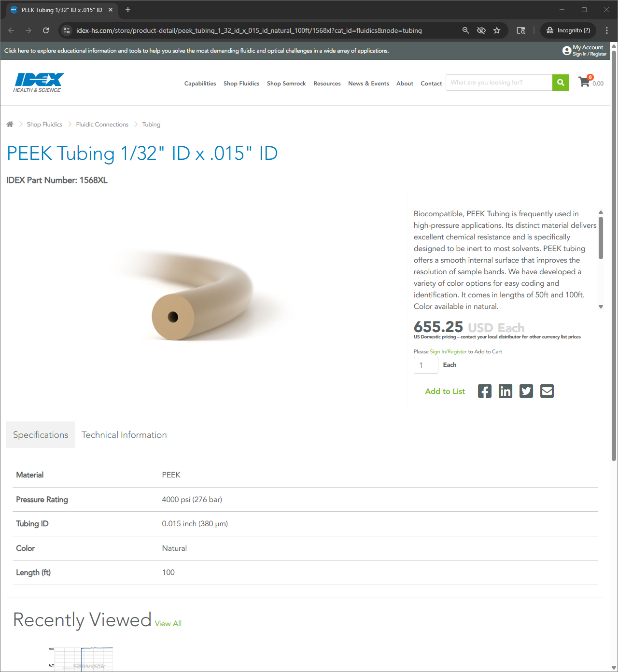
Task: Select the Specifications tab
Action: pos(41,435)
